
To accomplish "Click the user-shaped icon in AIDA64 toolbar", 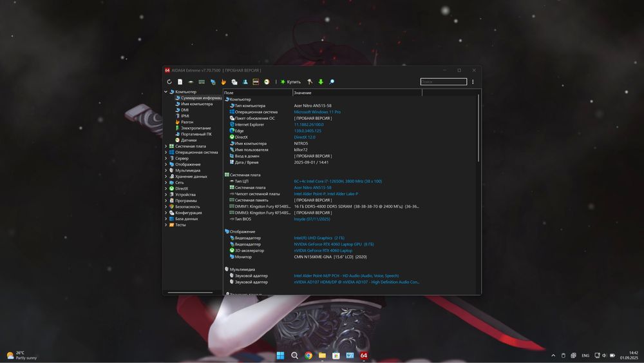I will pos(245,82).
